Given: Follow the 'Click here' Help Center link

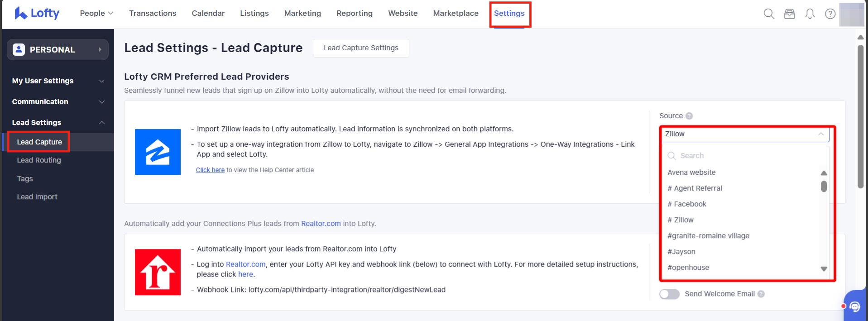Looking at the screenshot, I should pos(210,170).
